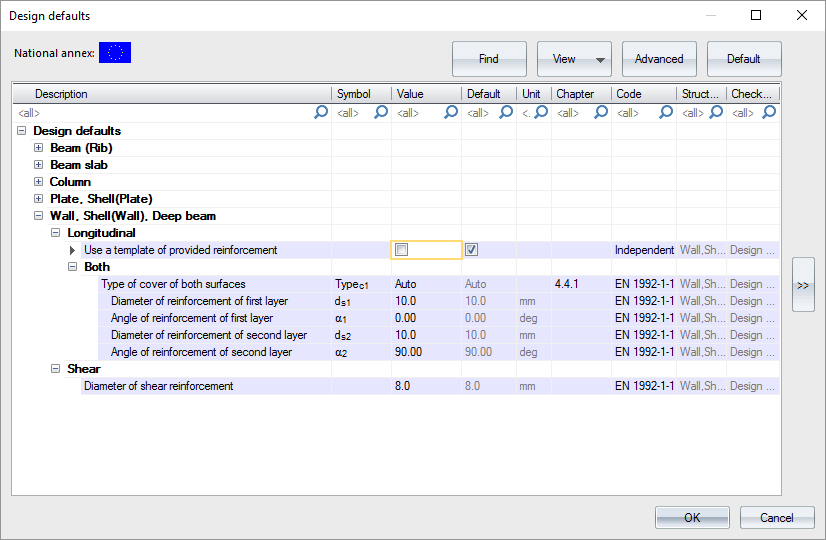826x540 pixels.
Task: Open the View dropdown menu
Action: click(574, 59)
